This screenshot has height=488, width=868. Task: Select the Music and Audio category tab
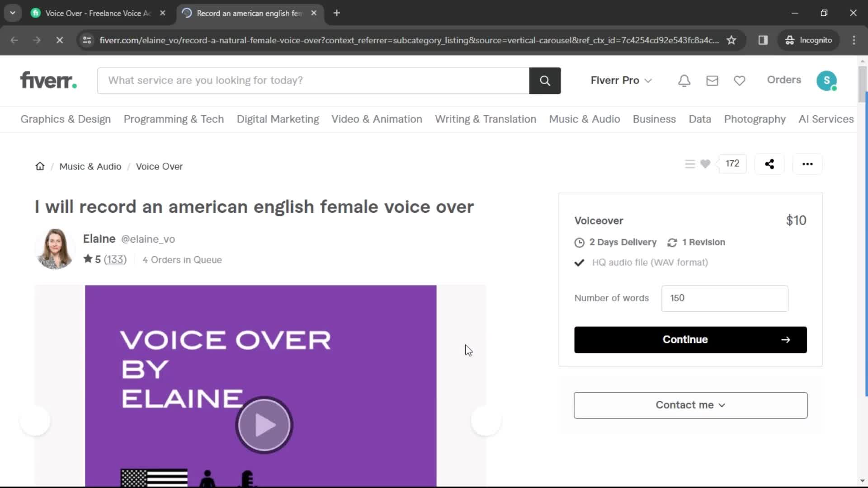584,118
